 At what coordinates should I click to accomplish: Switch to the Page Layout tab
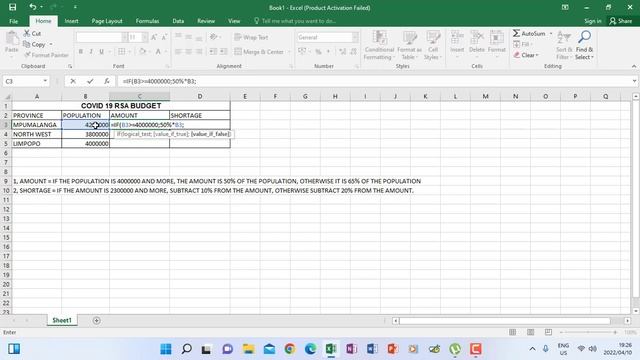[x=107, y=21]
